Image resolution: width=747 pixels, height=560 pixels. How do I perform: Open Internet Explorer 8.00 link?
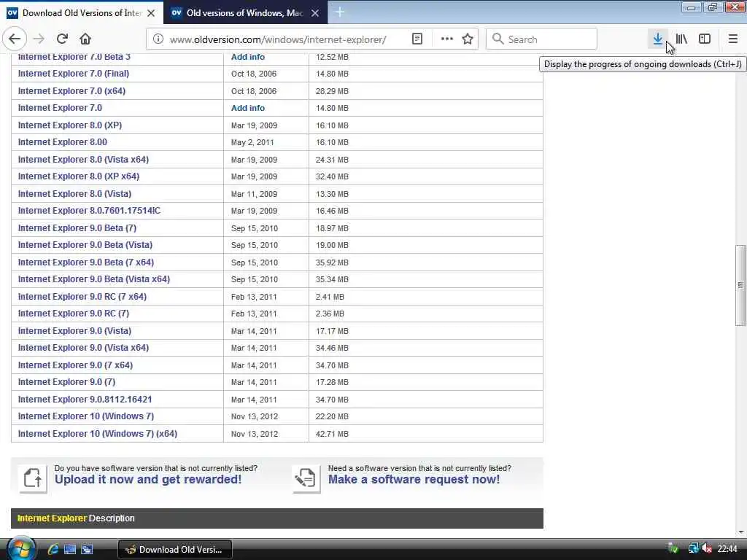pos(63,142)
